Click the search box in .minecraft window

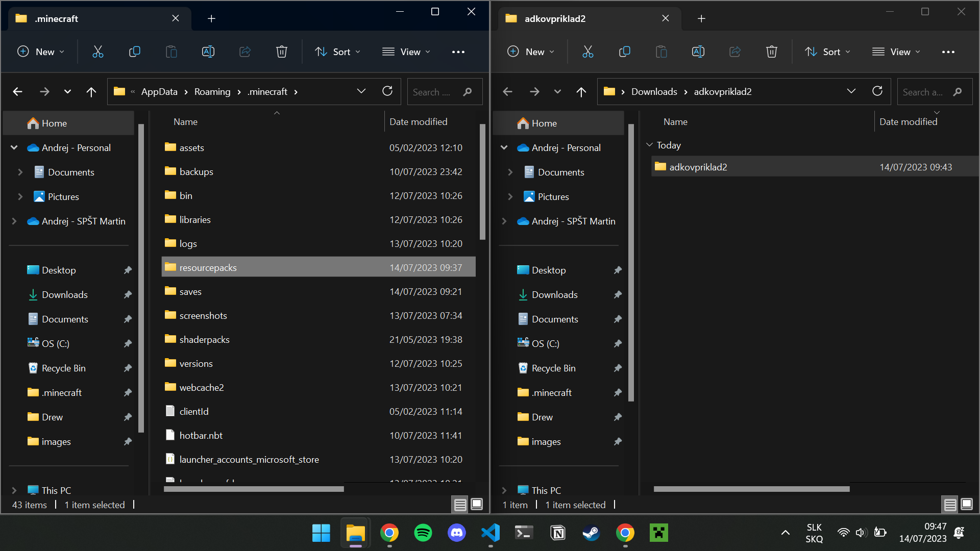pyautogui.click(x=445, y=92)
